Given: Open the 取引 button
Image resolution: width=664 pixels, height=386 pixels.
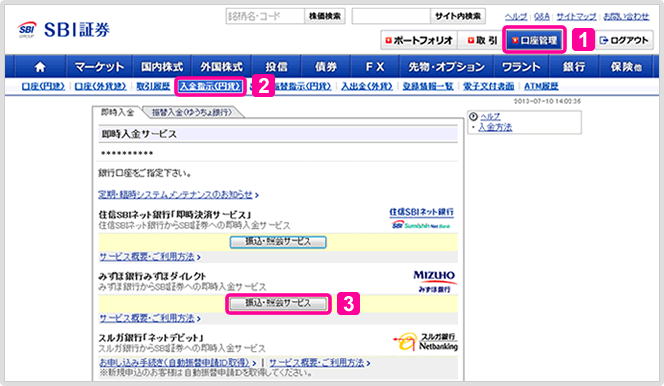Looking at the screenshot, I should [x=482, y=41].
